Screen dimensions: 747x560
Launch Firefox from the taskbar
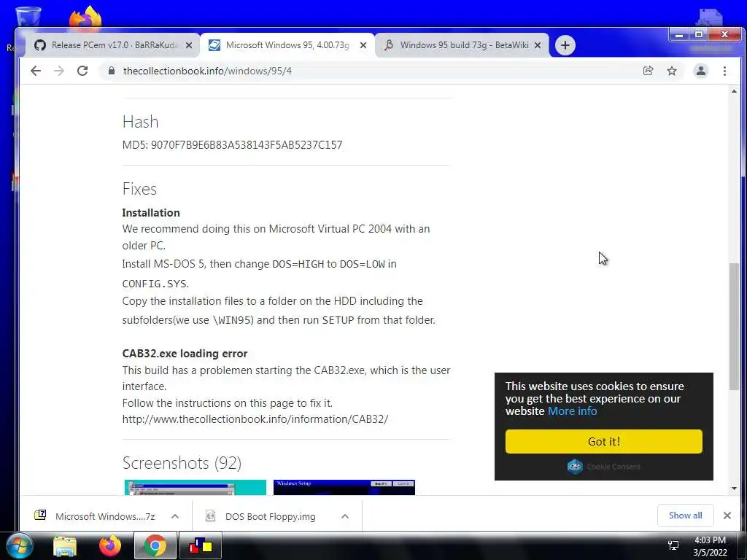[110, 546]
